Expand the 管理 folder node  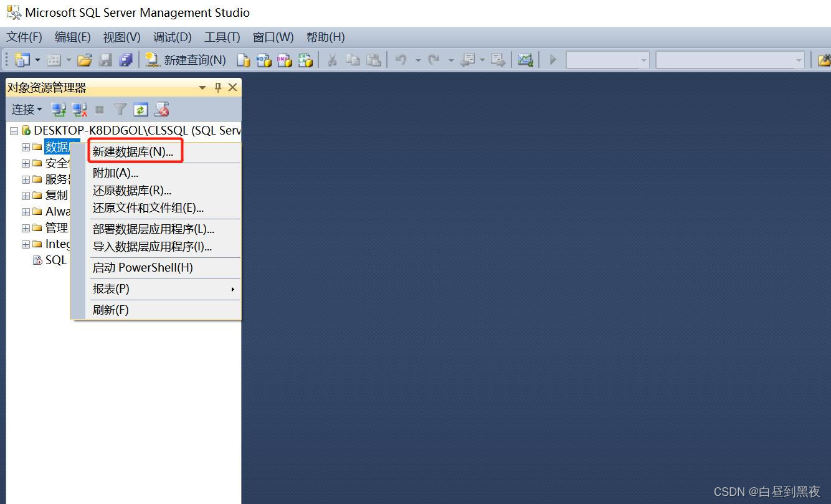(x=26, y=228)
